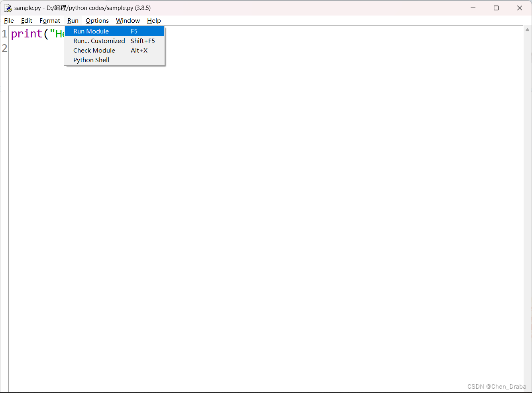Minimize the sample.py window

coord(473,8)
